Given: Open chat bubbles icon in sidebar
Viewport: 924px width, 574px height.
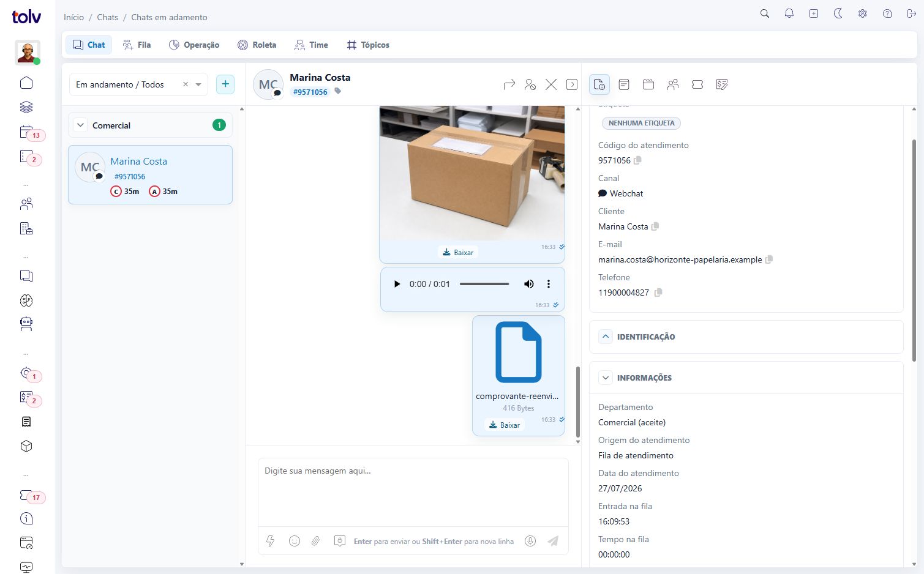Looking at the screenshot, I should [x=26, y=276].
